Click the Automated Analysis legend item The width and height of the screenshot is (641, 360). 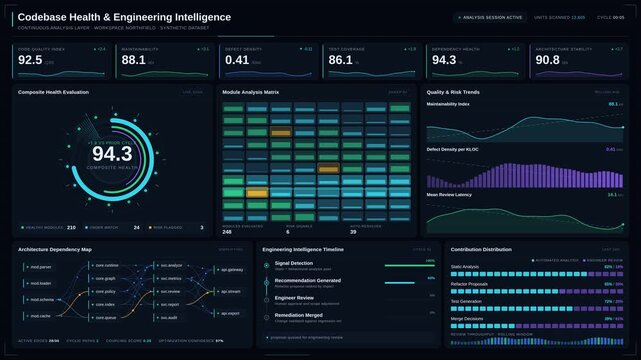(x=555, y=260)
